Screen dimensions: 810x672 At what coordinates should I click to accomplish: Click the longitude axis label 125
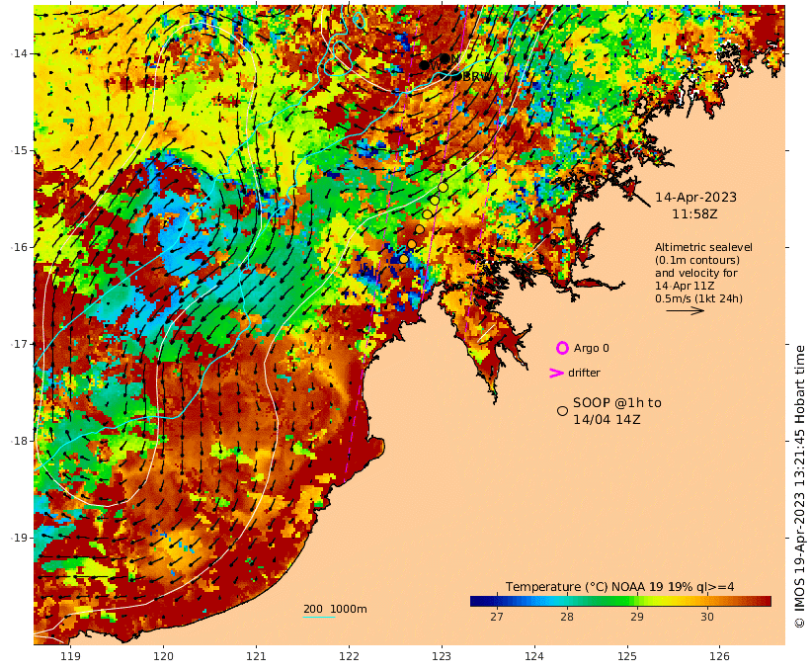coord(627,656)
